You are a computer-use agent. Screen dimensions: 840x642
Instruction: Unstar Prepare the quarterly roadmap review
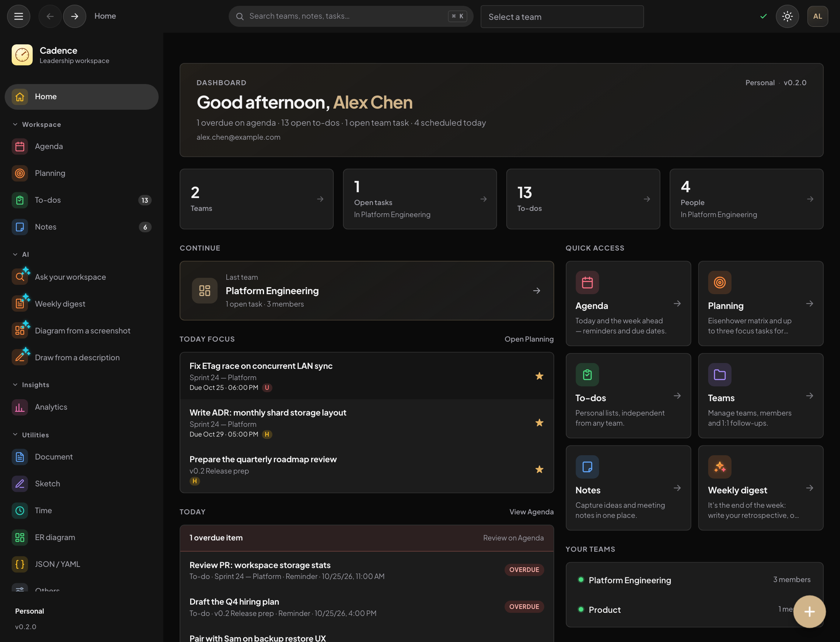539,469
